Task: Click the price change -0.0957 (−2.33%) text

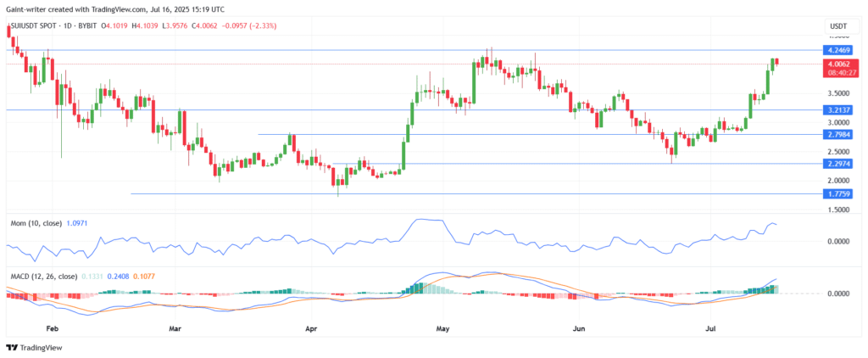Action: pyautogui.click(x=251, y=26)
